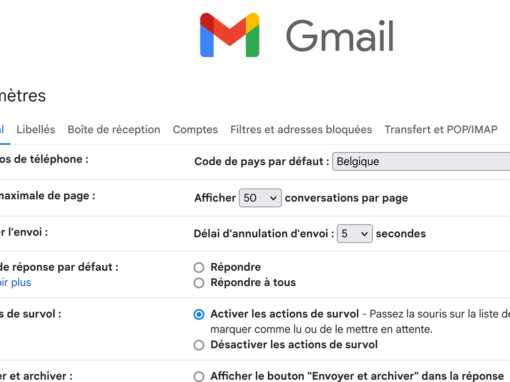Open the Délai d'annulation d'envoi dropdown
This screenshot has height=382, width=510.
355,234
